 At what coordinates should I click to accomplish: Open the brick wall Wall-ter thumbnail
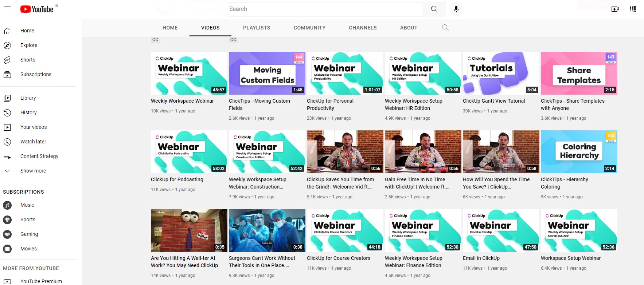coord(189,230)
